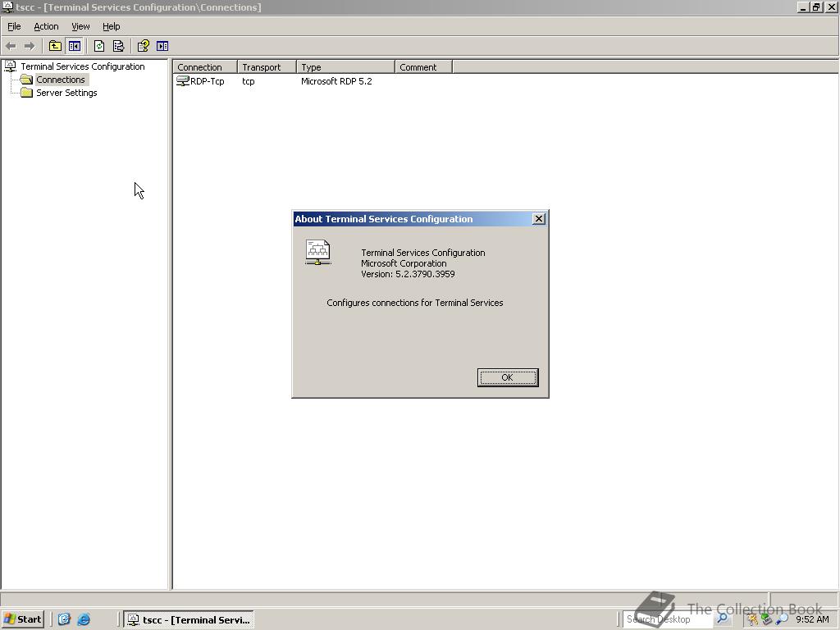
Task: Toggle Show/Hide Action Pane toolbar icon
Action: 162,46
